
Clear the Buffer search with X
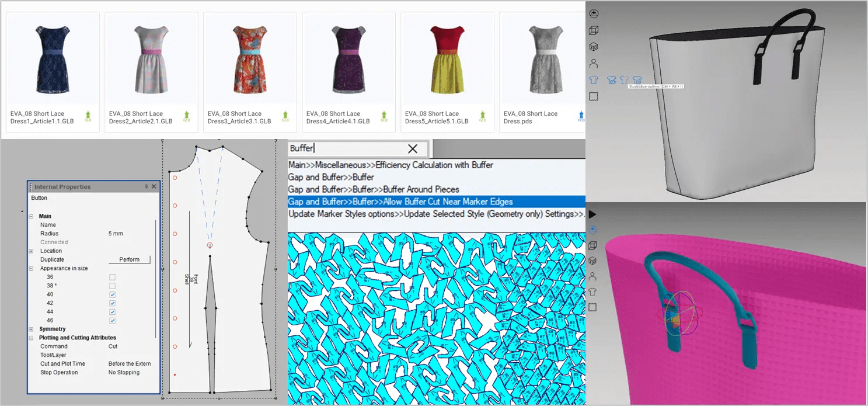click(x=413, y=148)
